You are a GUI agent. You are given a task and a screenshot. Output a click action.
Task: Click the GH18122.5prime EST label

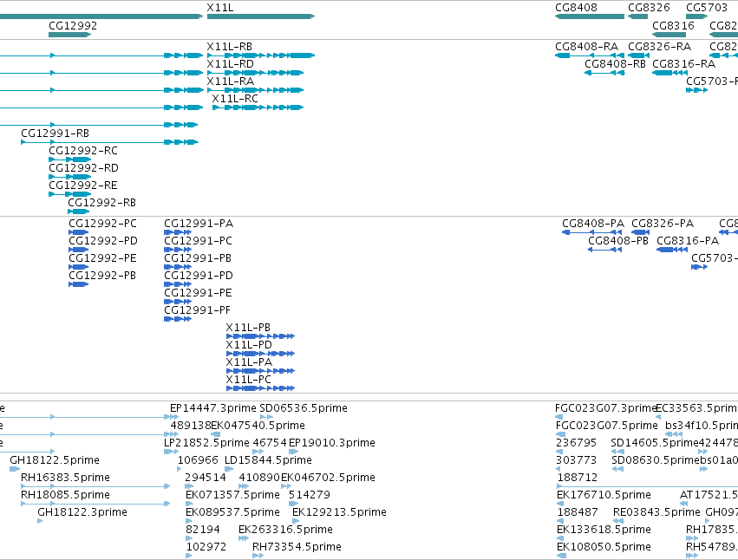pos(55,460)
